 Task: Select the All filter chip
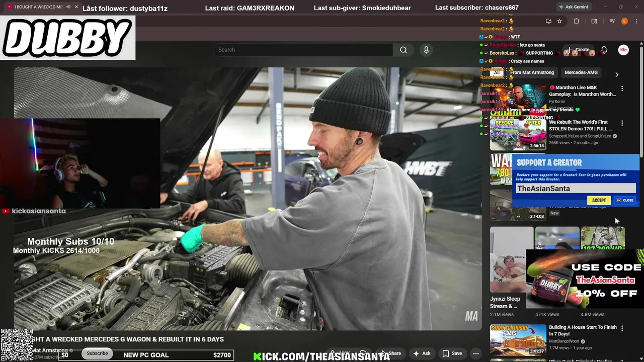pyautogui.click(x=497, y=72)
